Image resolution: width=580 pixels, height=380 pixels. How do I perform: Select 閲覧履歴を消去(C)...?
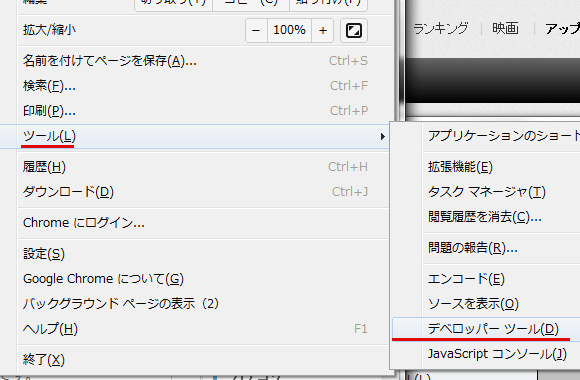[486, 217]
